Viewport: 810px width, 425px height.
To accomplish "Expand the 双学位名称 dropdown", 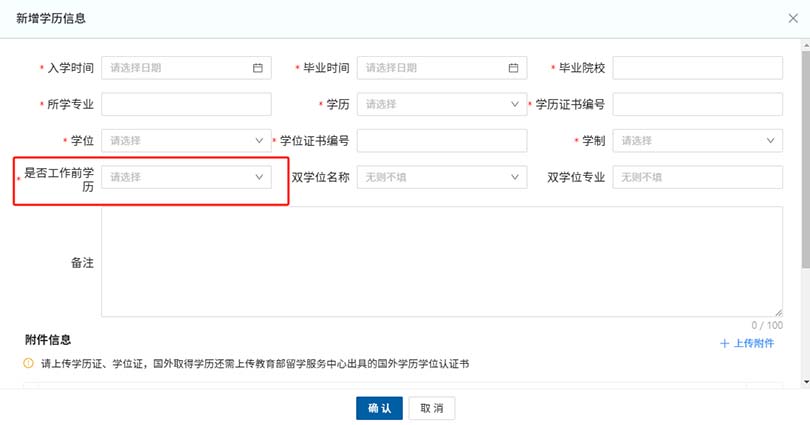I will point(441,177).
